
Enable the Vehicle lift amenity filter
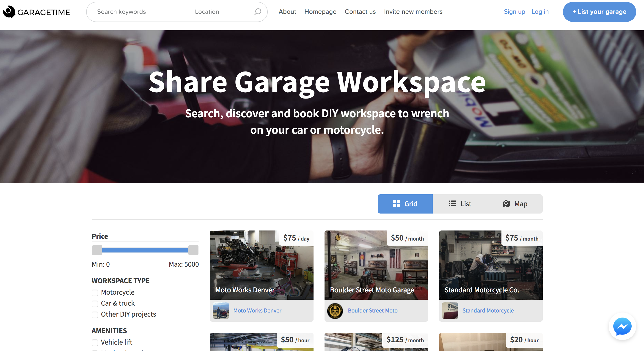95,343
